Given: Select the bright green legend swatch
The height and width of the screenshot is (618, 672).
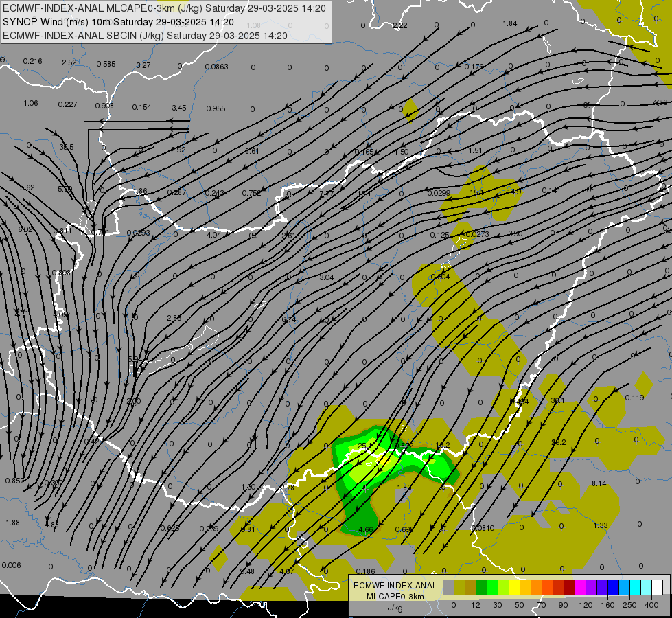Looking at the screenshot, I should click(x=492, y=587).
